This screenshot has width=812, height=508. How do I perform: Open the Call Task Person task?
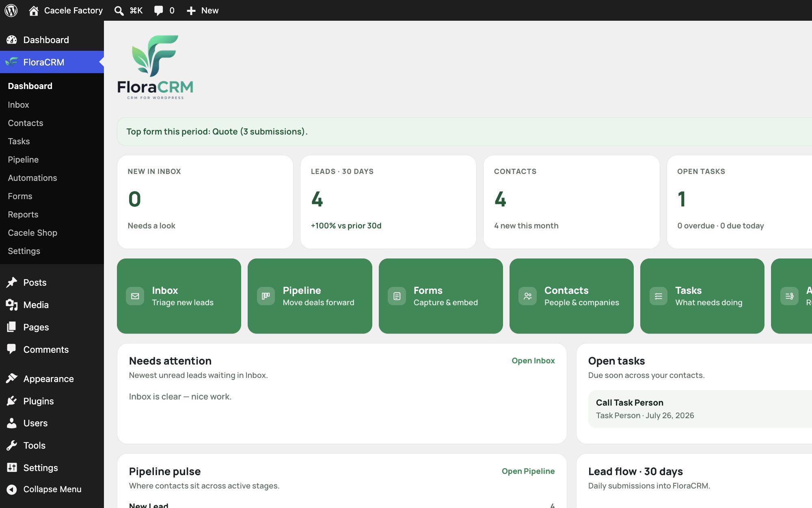click(x=700, y=409)
